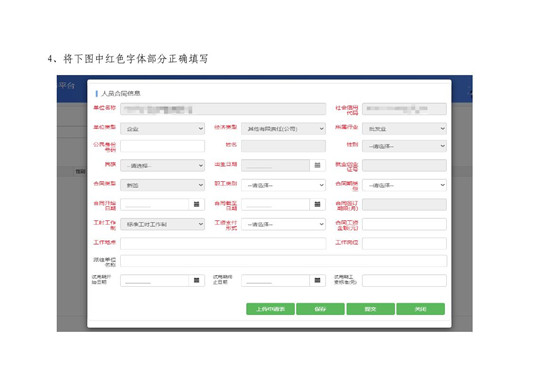Open calendar for contract end date

(x=317, y=204)
